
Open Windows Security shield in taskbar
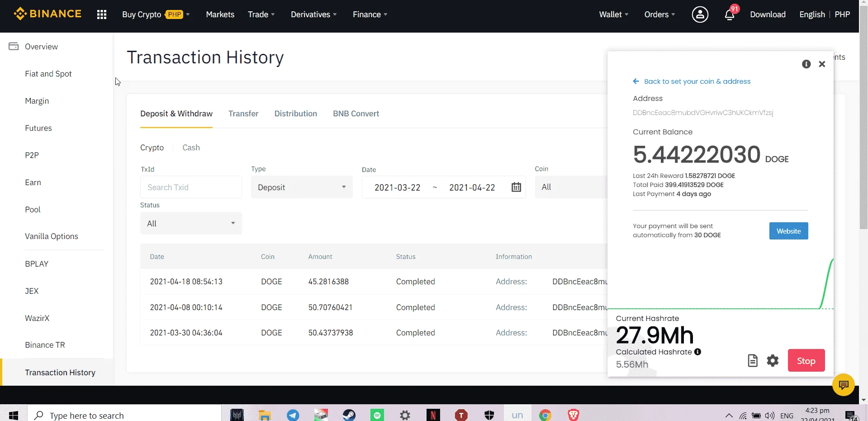[489, 415]
